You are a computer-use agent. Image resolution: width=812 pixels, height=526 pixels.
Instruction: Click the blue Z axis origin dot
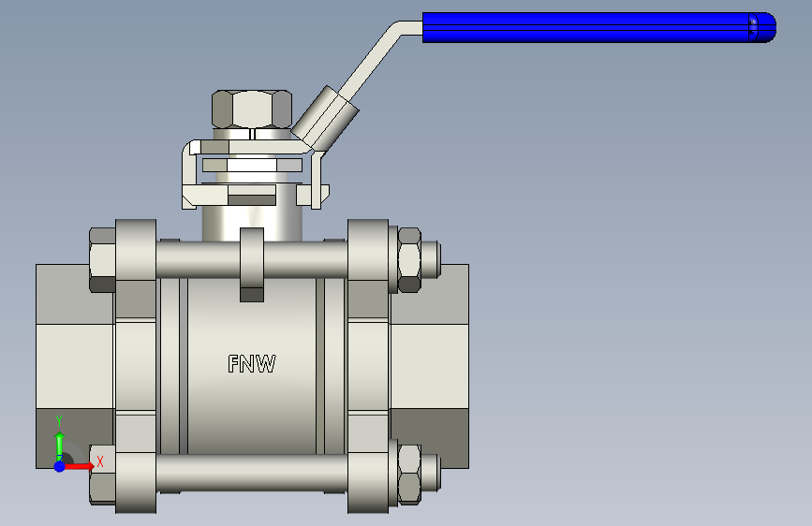(60, 466)
